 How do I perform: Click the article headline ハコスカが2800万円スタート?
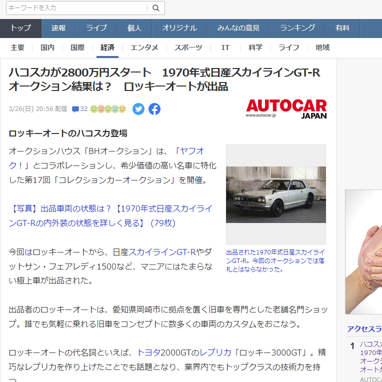tap(164, 79)
